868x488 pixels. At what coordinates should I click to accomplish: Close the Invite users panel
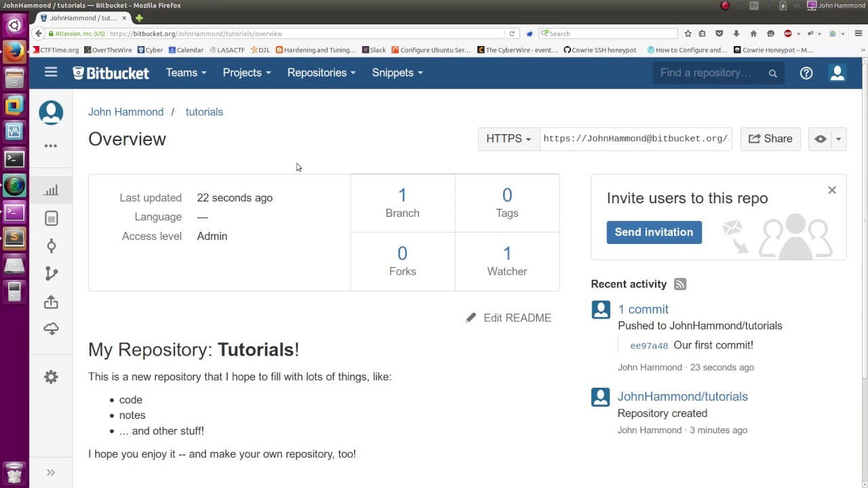(x=832, y=190)
